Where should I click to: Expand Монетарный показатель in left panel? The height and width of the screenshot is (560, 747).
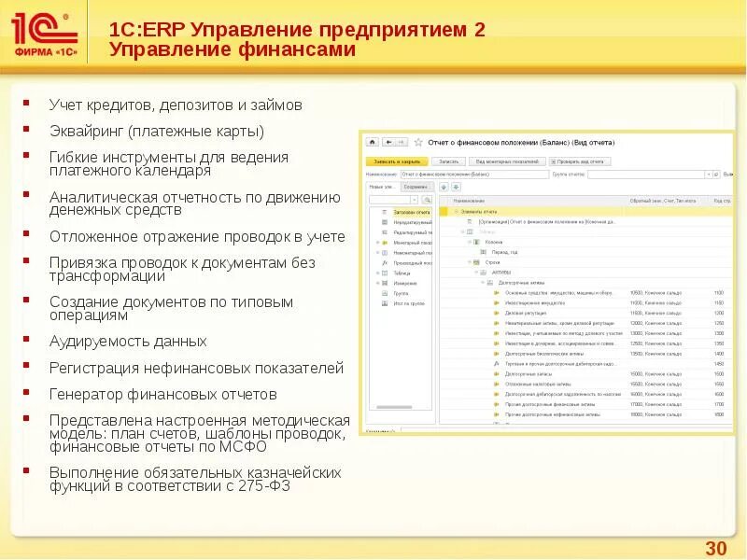(377, 243)
